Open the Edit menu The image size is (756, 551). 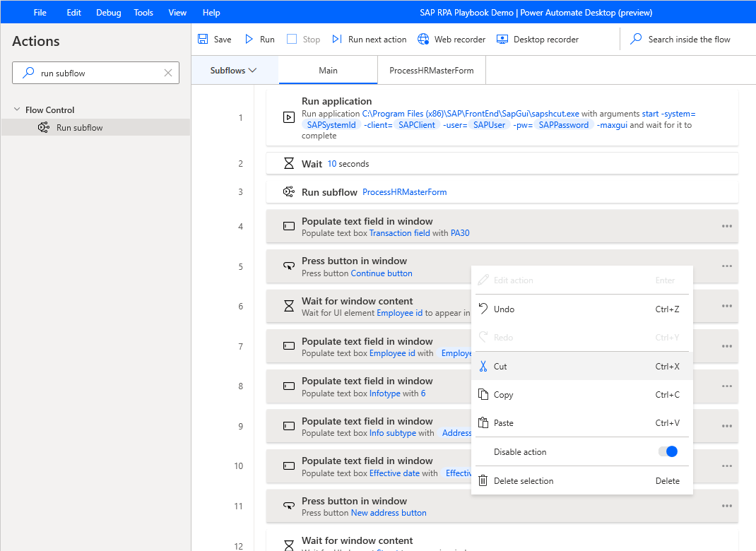coord(73,13)
